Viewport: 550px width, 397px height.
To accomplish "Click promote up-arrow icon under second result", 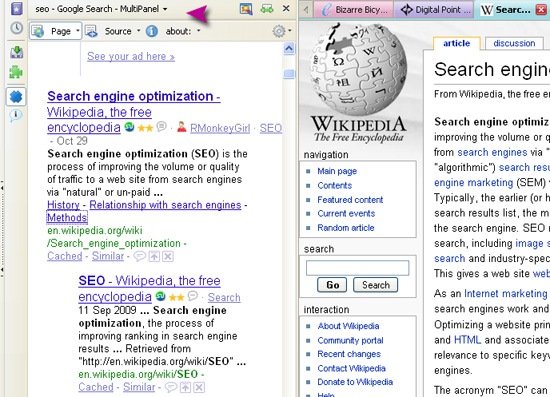I will [x=185, y=388].
